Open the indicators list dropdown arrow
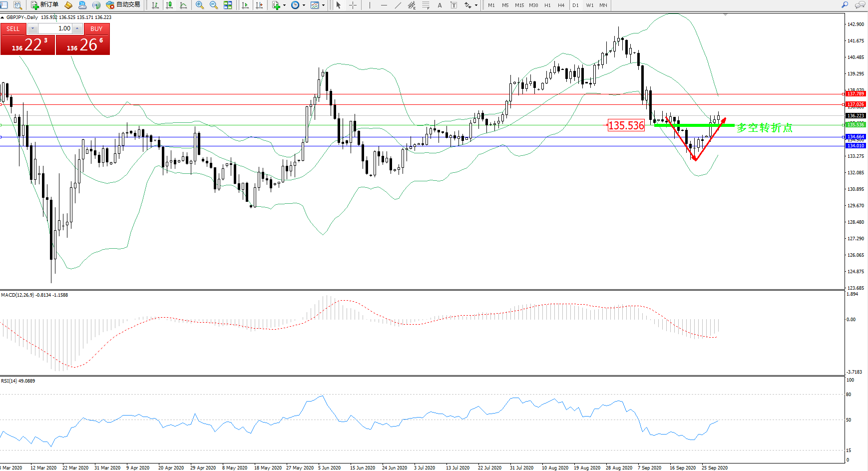Image resolution: width=868 pixels, height=471 pixels. click(x=284, y=5)
